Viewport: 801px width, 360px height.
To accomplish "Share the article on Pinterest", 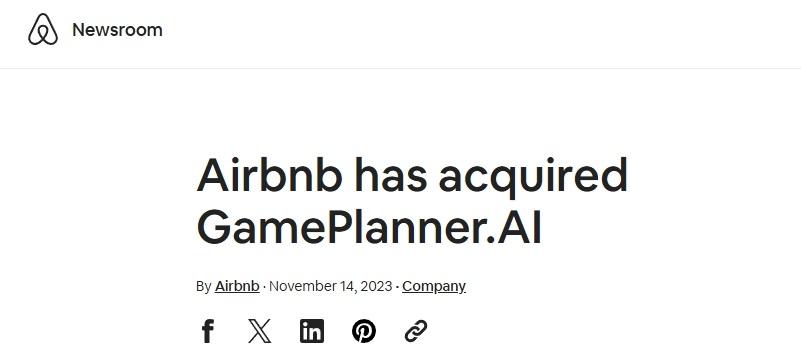I will coord(364,331).
